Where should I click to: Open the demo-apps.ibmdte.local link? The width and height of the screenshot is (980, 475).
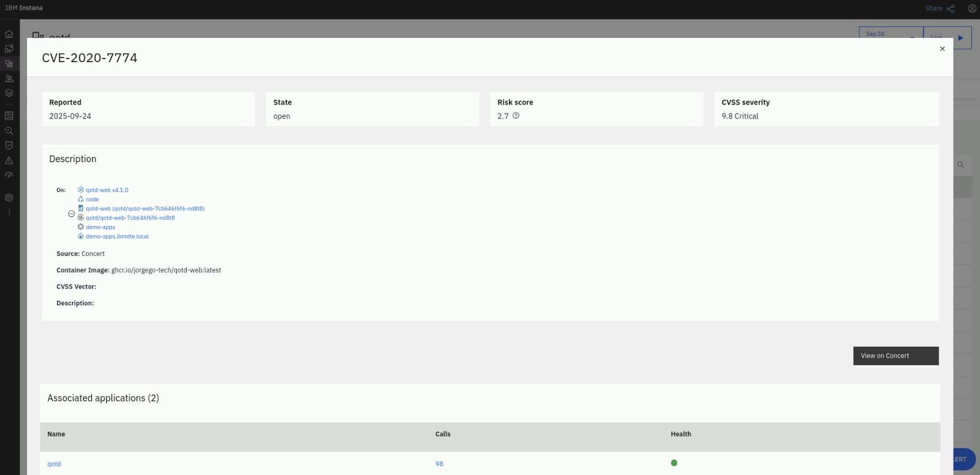[117, 236]
